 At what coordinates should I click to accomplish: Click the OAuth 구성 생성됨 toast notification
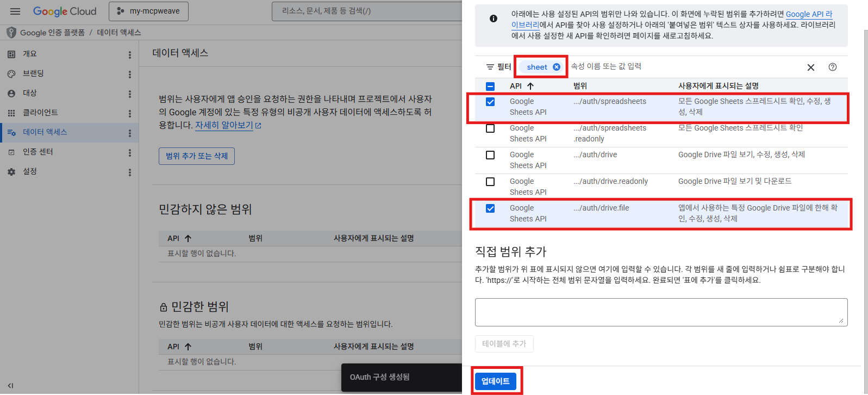[402, 377]
